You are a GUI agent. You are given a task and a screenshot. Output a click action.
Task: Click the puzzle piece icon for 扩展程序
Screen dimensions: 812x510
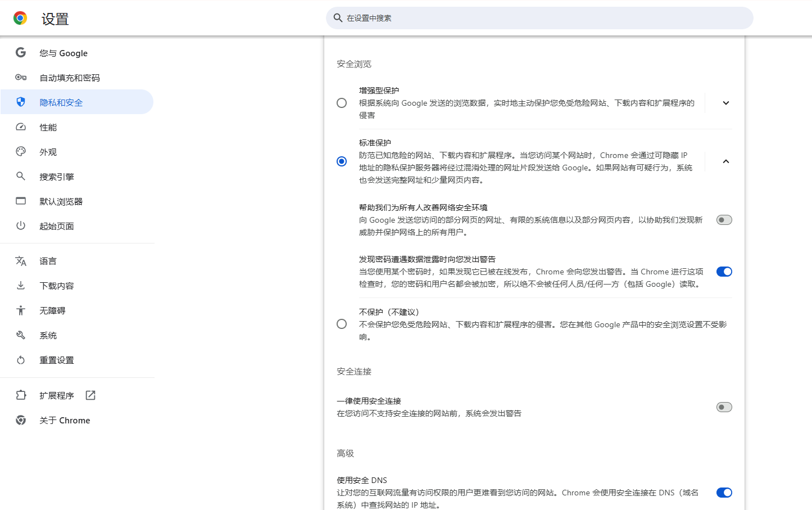click(21, 395)
